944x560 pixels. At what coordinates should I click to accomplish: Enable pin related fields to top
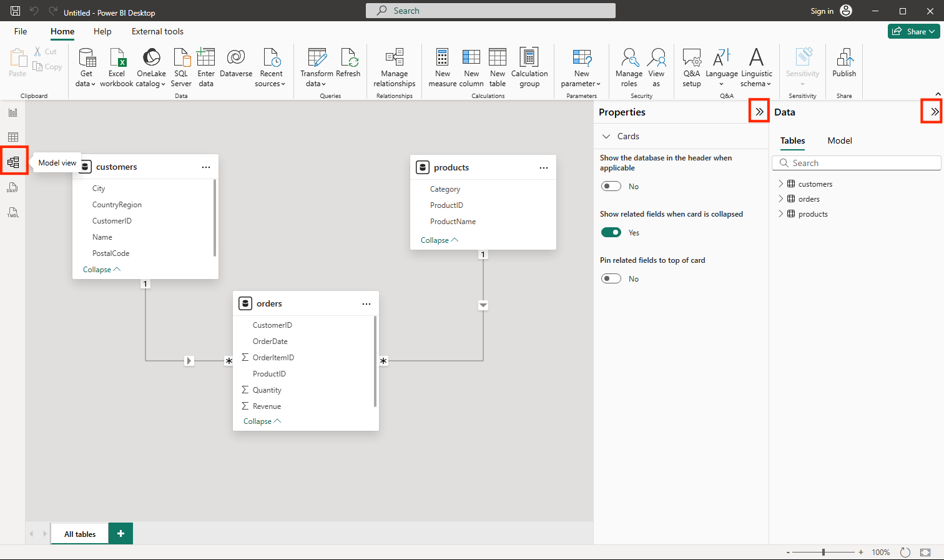[x=611, y=278]
